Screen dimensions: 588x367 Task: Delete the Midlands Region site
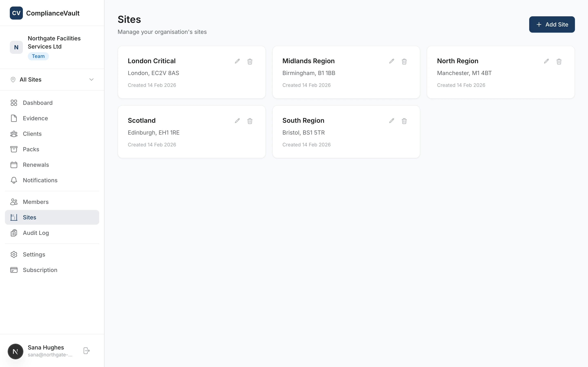point(404,61)
